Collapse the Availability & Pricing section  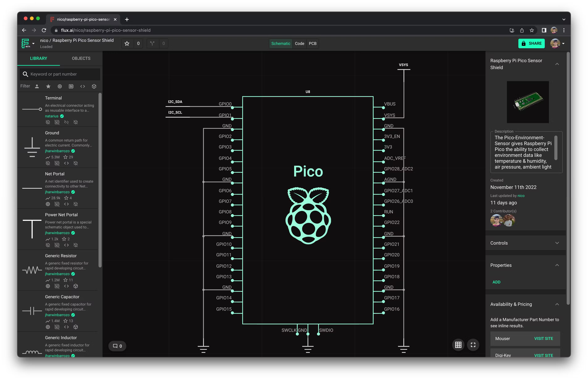557,304
